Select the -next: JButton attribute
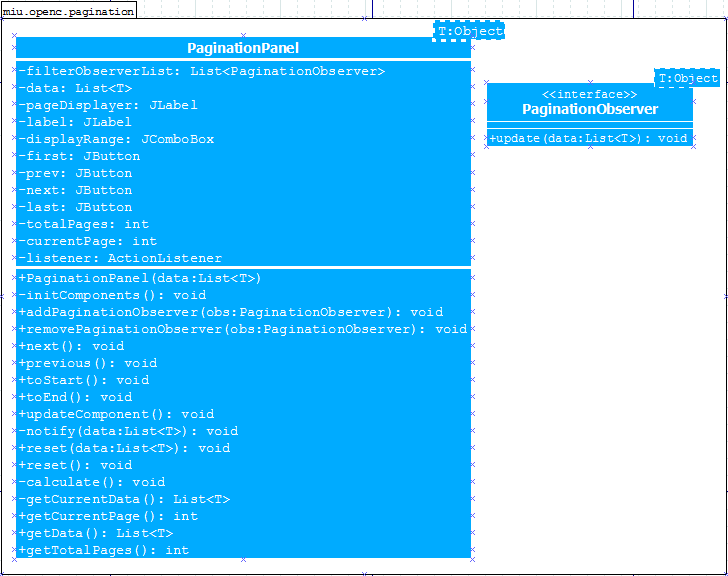This screenshot has width=728, height=576. [75, 190]
